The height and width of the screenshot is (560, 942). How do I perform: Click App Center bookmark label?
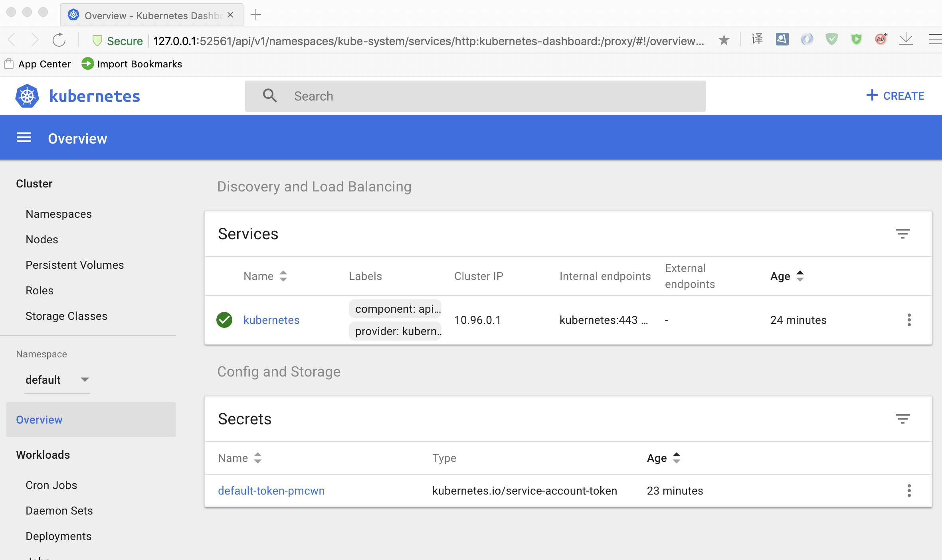tap(44, 64)
